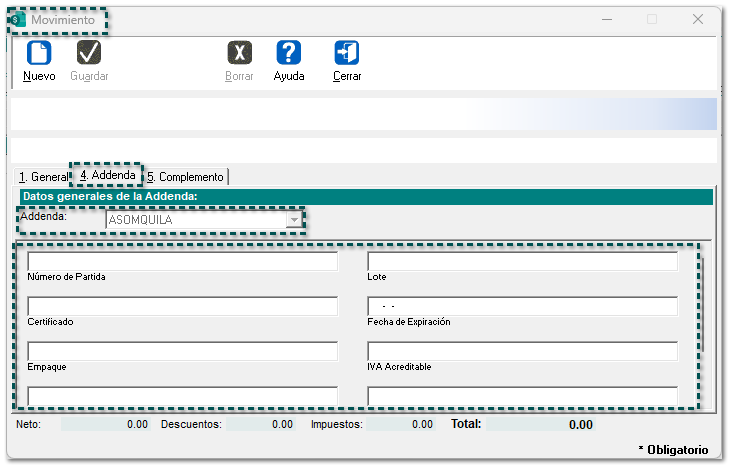
Task: Click the Cerrar exit icon
Action: click(x=347, y=53)
